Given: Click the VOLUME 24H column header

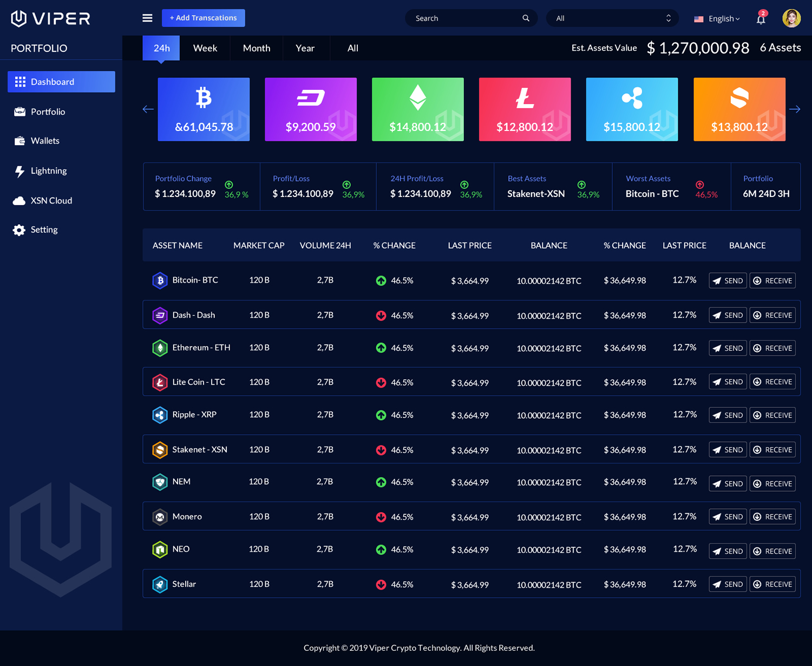Looking at the screenshot, I should 325,245.
